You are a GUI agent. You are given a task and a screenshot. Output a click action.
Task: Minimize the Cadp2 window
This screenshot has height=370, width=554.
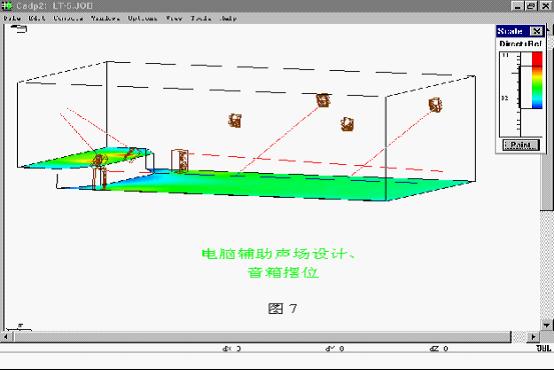tap(518, 6)
